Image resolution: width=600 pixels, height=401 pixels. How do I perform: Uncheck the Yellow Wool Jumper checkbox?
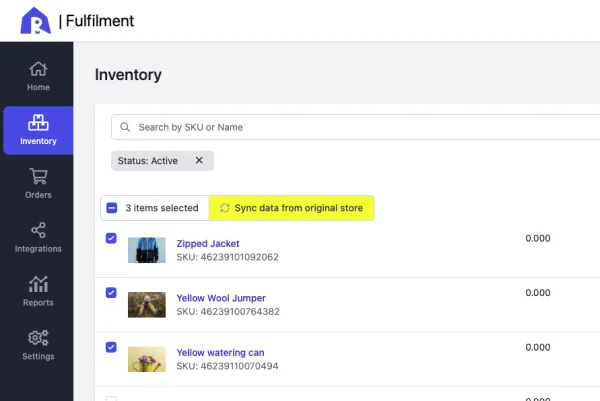(111, 293)
